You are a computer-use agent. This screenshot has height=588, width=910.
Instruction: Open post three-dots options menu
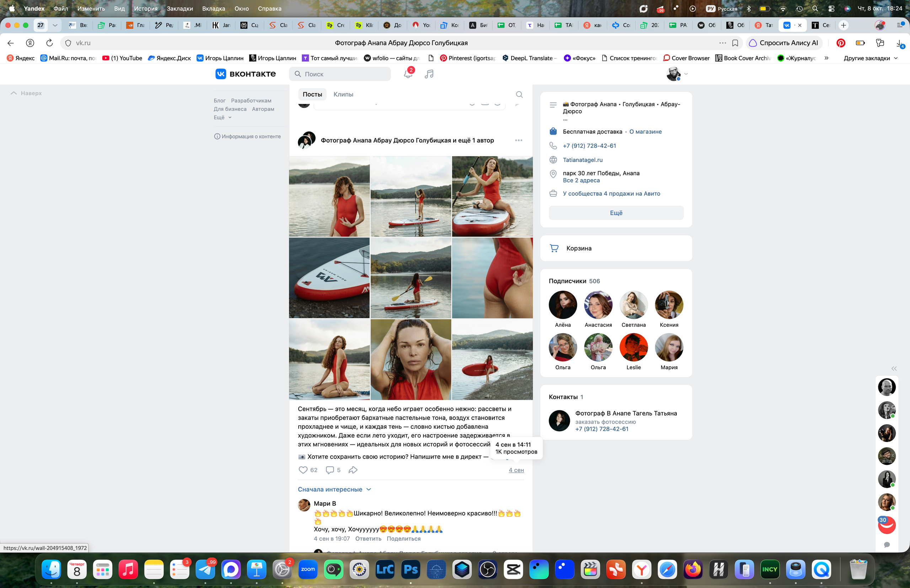point(518,140)
